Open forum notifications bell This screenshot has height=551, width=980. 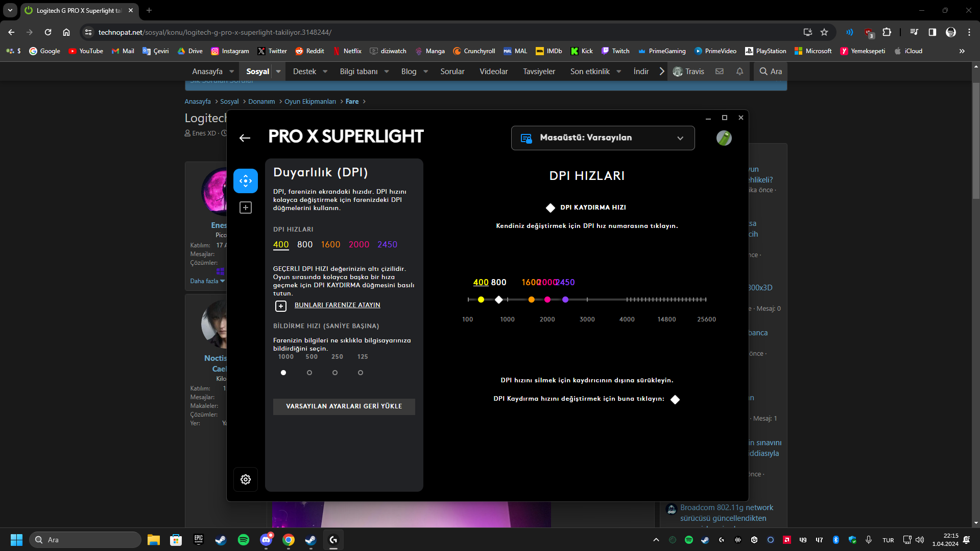pos(739,72)
